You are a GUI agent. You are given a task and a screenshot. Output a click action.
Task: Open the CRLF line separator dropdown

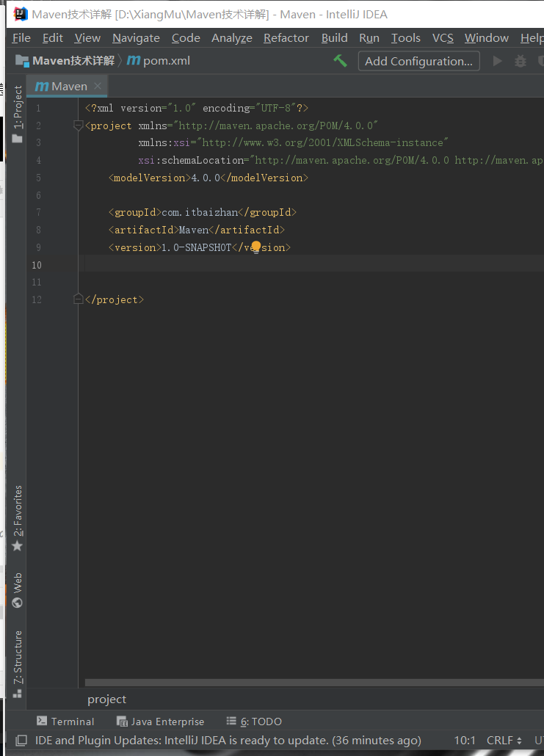pyautogui.click(x=504, y=740)
